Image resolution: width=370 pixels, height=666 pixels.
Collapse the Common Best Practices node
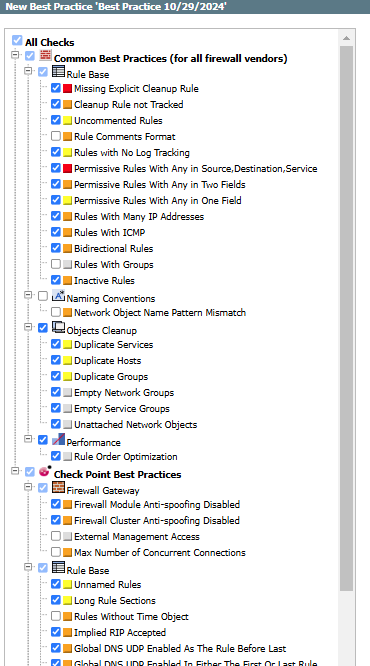pyautogui.click(x=16, y=55)
